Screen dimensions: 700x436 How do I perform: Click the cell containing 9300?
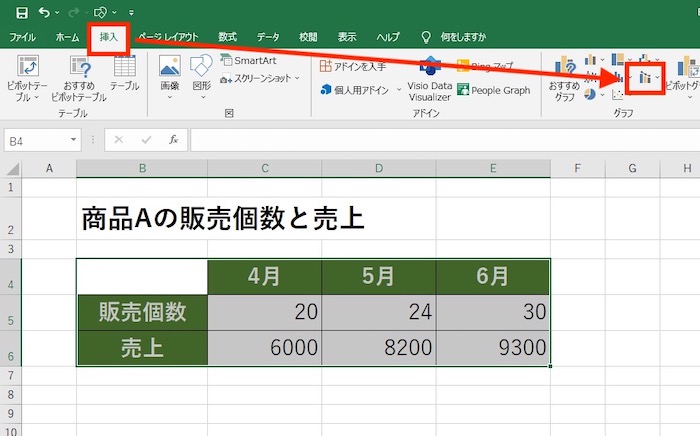click(493, 348)
